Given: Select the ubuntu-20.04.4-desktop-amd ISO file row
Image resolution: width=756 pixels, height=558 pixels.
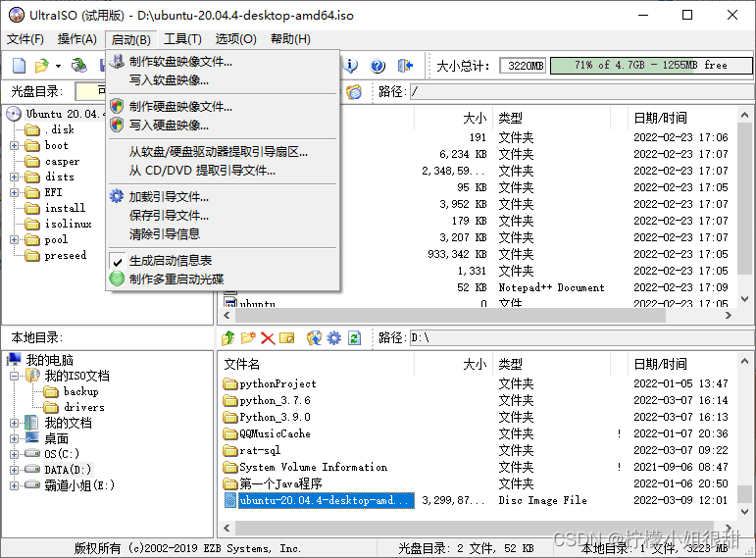Looking at the screenshot, I should pyautogui.click(x=478, y=500).
